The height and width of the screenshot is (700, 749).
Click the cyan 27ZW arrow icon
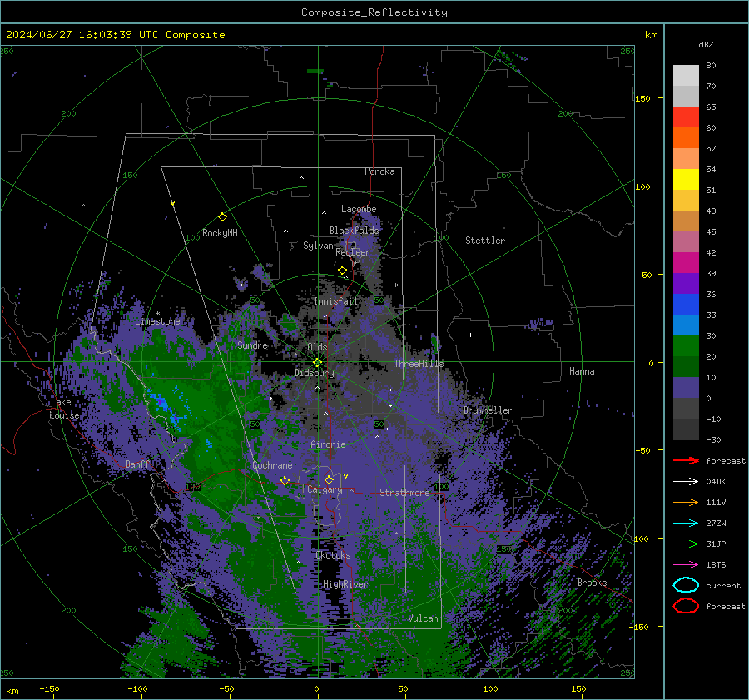[x=686, y=524]
